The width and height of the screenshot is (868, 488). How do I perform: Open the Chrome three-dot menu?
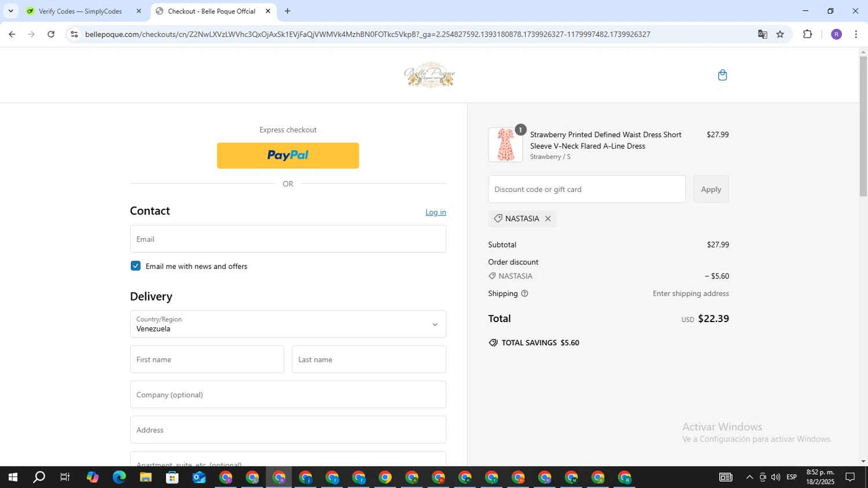tap(856, 34)
